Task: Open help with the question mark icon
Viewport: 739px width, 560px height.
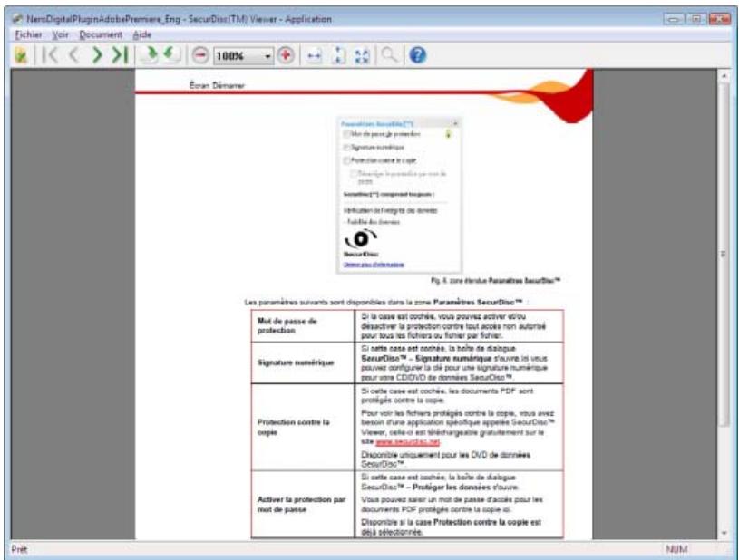Action: point(418,55)
